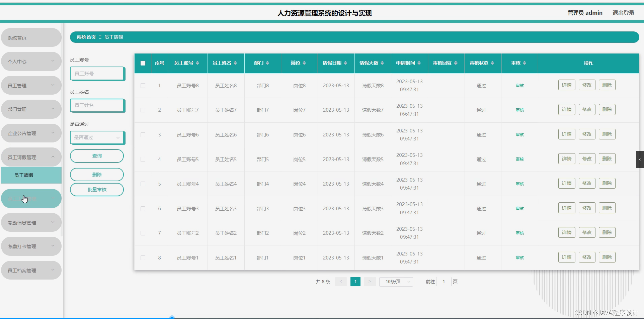Expand 企业公告管理 sidebar menu
Image resolution: width=644 pixels, height=319 pixels.
click(x=31, y=133)
